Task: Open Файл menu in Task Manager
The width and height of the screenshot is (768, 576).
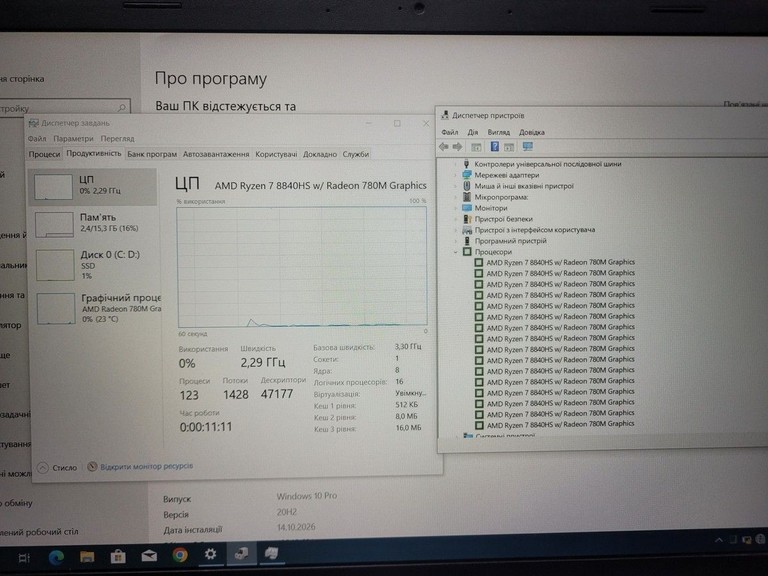Action: 37,139
